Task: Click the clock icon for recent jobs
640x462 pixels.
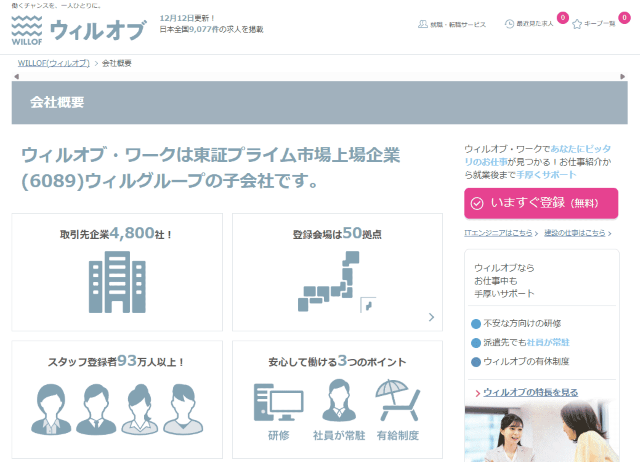Action: (x=509, y=24)
